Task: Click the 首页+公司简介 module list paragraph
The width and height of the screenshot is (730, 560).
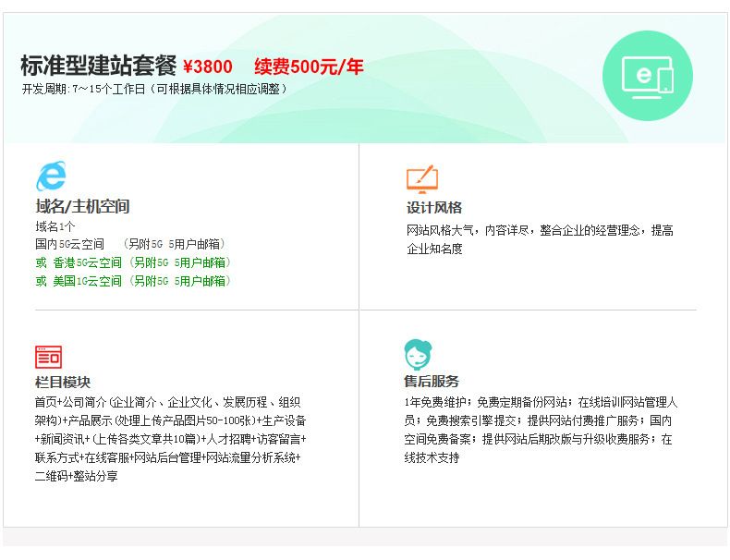Action: click(170, 439)
